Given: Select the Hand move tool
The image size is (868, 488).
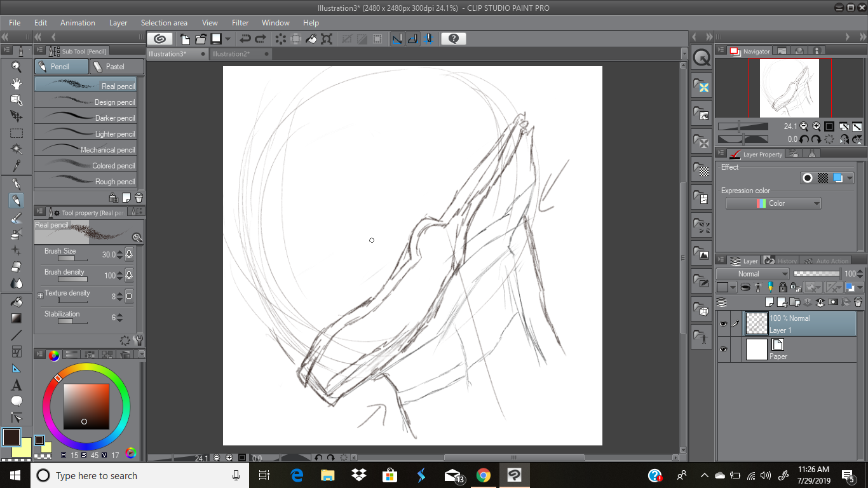Looking at the screenshot, I should [x=17, y=84].
